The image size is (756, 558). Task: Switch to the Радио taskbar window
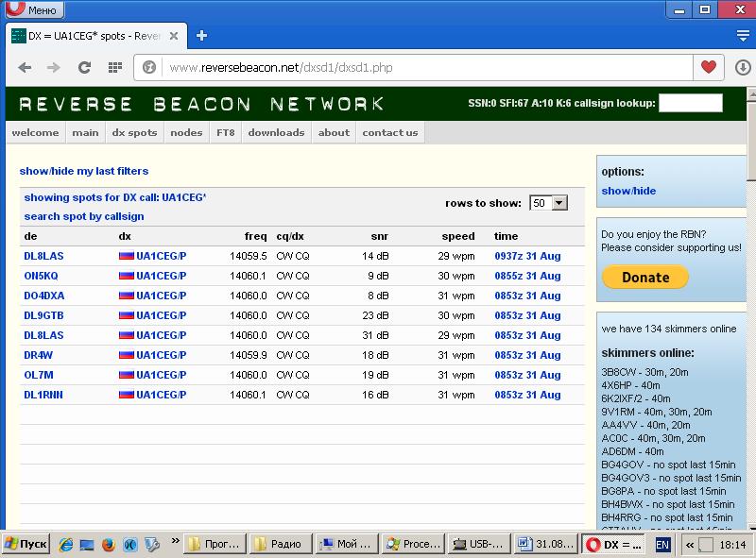click(x=283, y=545)
